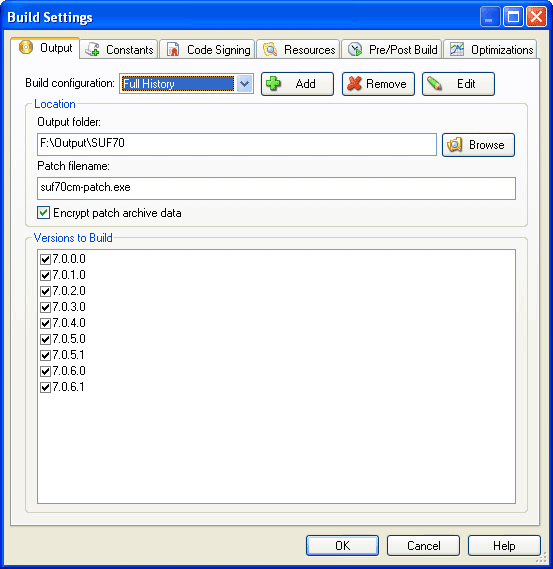Uncheck version 7.0.0.0
The image size is (553, 569).
(45, 259)
